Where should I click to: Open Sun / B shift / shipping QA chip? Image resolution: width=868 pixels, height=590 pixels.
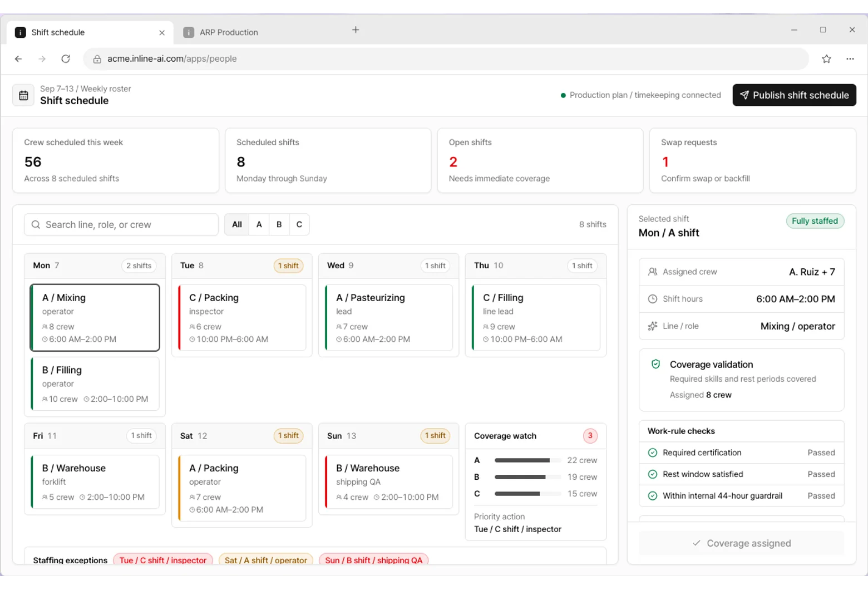point(373,559)
